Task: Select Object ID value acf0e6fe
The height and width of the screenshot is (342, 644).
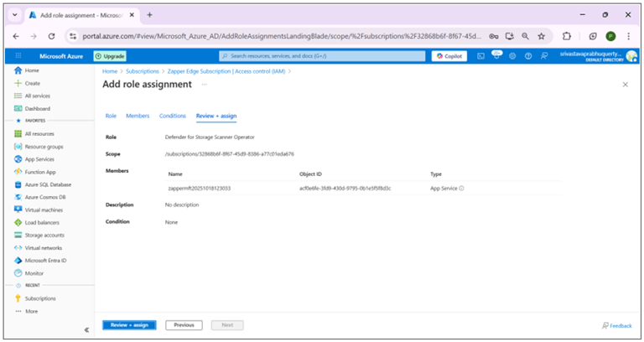Action: [345, 189]
